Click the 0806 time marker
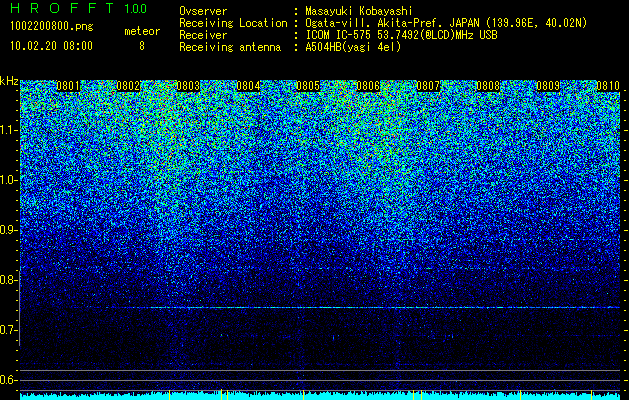Image resolution: width=629 pixels, height=400 pixels. (x=368, y=86)
